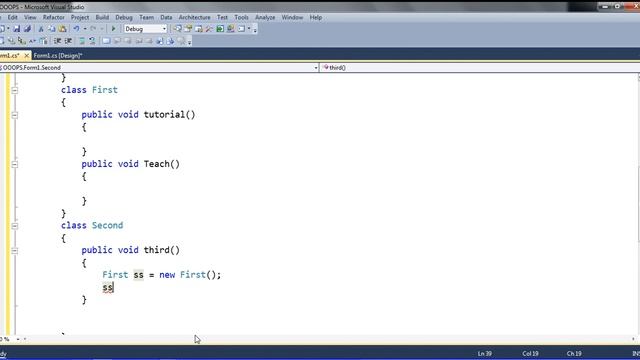Collapse the class First outline block

coord(15,90)
